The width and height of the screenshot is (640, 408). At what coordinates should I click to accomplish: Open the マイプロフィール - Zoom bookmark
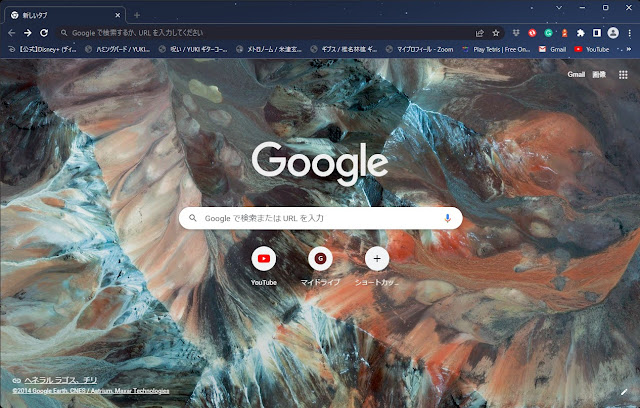click(420, 49)
